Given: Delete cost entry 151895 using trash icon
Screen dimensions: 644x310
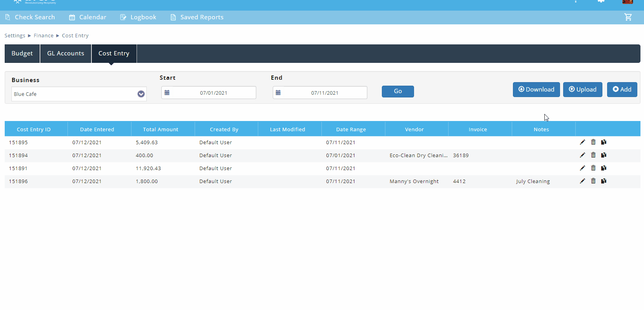Looking at the screenshot, I should click(593, 142).
